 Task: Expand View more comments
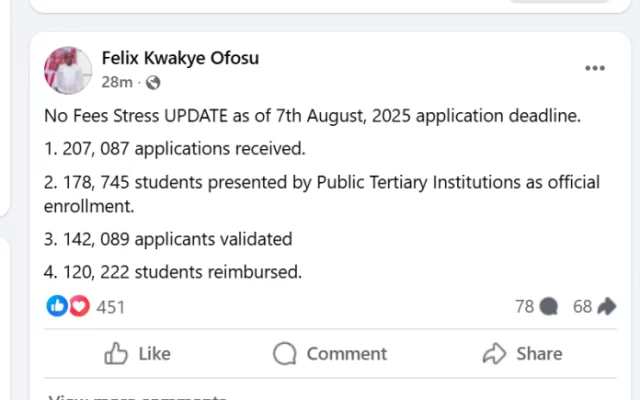pyautogui.click(x=140, y=396)
